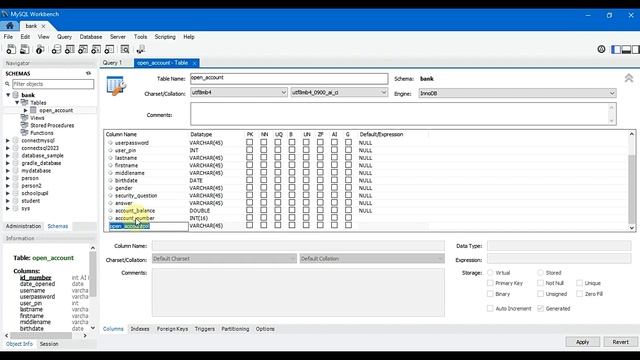Click the Apply button
This screenshot has width=640, height=360.
pos(582,342)
